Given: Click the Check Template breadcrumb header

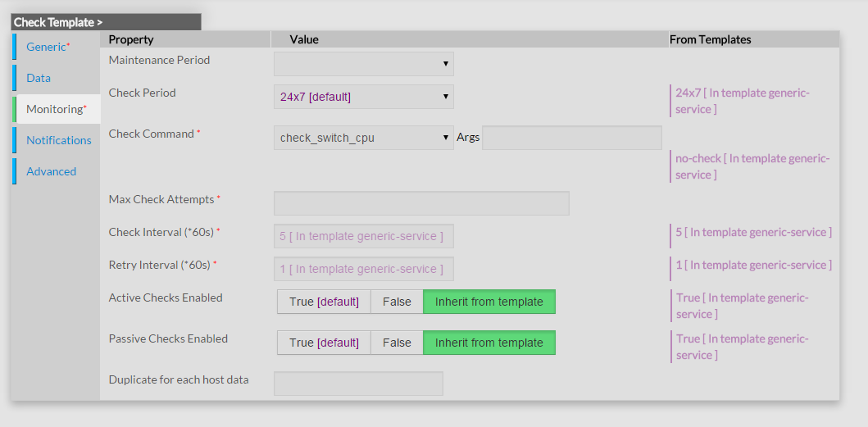Looking at the screenshot, I should point(57,22).
